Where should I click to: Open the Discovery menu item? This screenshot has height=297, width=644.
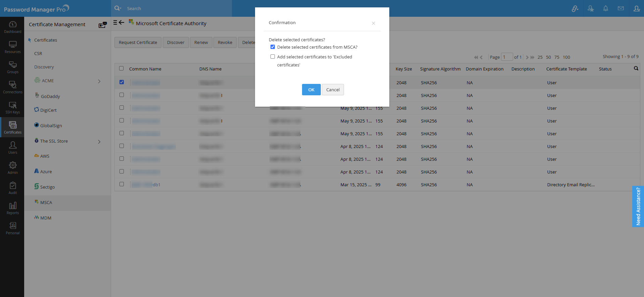(x=44, y=67)
